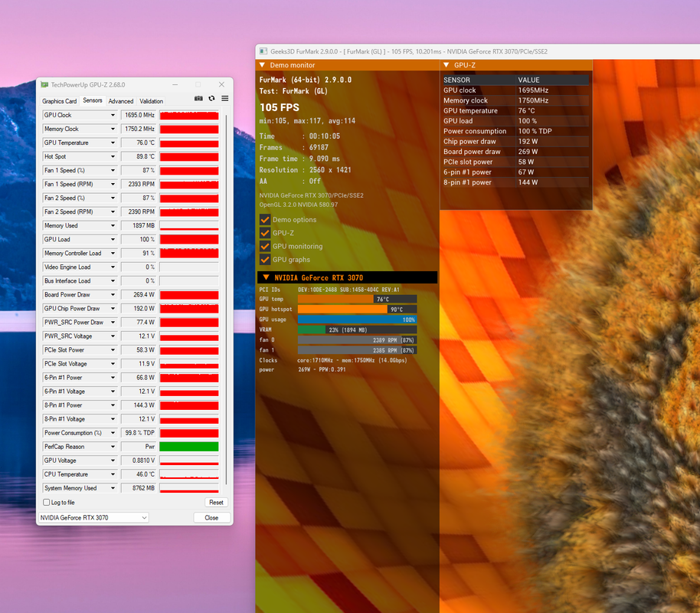Switch to the Graphics Card tab

click(60, 101)
